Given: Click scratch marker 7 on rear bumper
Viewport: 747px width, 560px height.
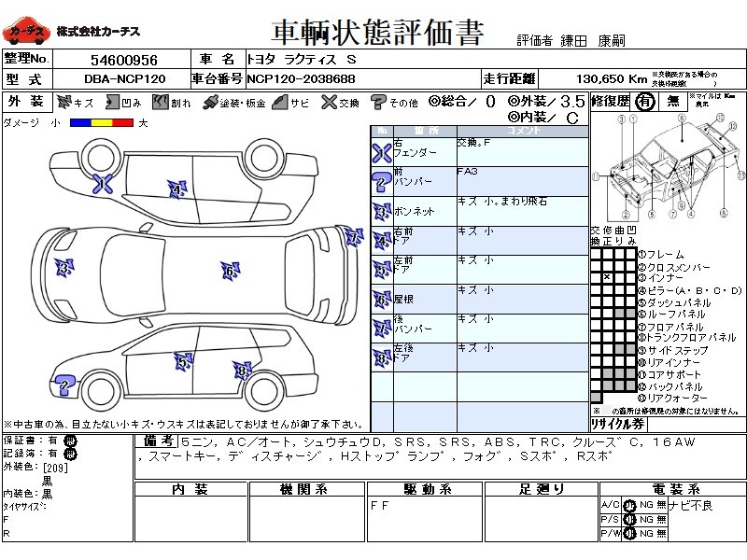Looking at the screenshot, I should [354, 237].
